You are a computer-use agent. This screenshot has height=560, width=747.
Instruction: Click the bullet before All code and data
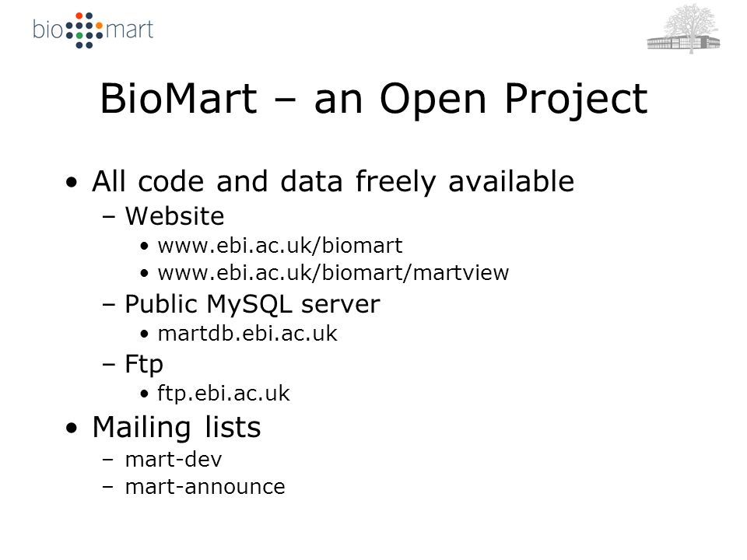(x=72, y=182)
